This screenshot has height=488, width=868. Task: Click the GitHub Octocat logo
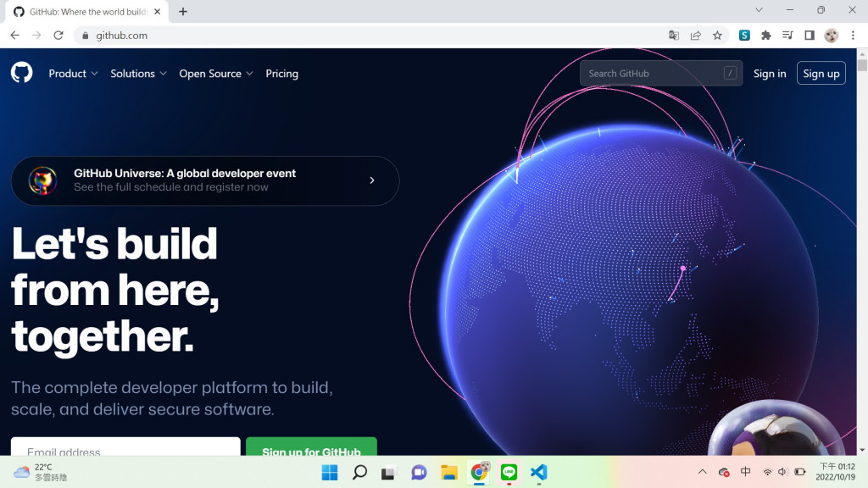point(21,73)
